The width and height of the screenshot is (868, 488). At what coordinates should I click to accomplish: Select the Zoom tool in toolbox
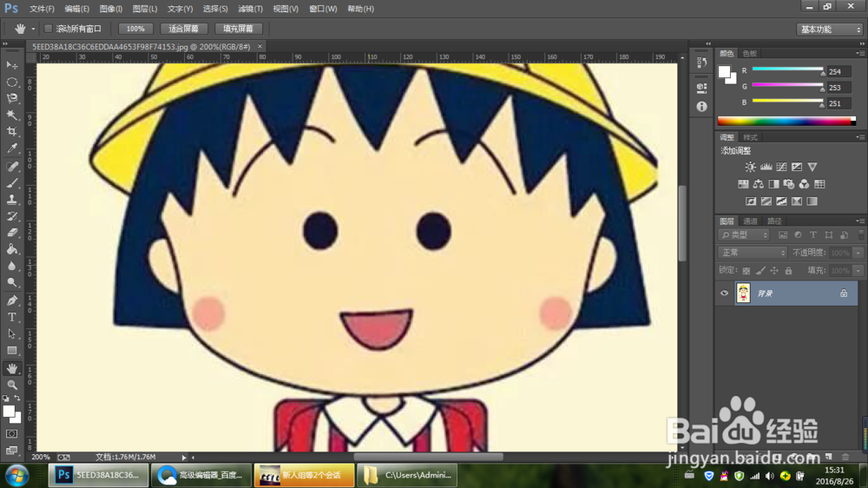11,385
